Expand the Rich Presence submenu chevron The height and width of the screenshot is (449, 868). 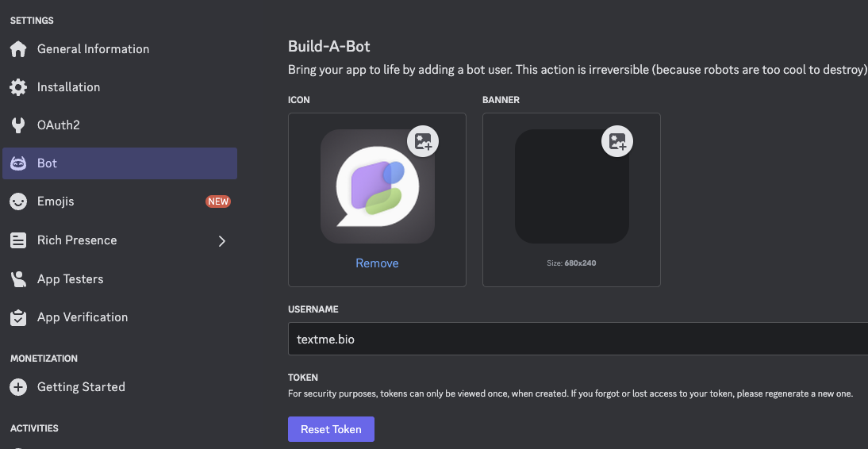coord(222,241)
